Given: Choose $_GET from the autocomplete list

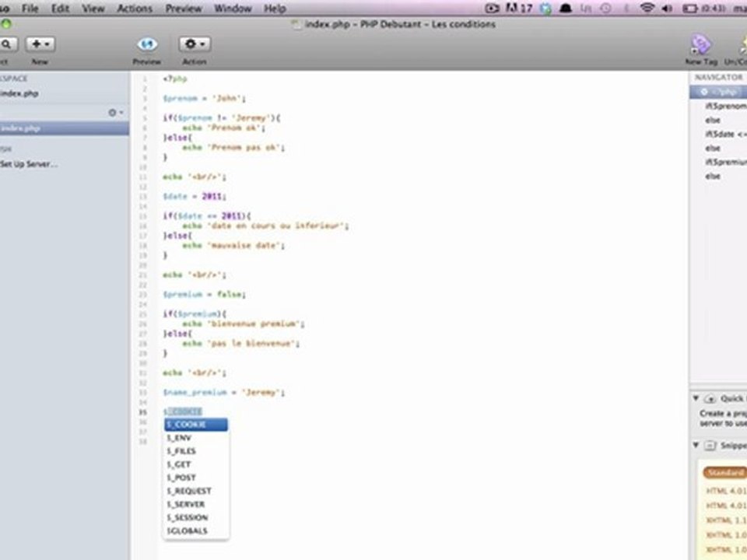Looking at the screenshot, I should tap(196, 464).
